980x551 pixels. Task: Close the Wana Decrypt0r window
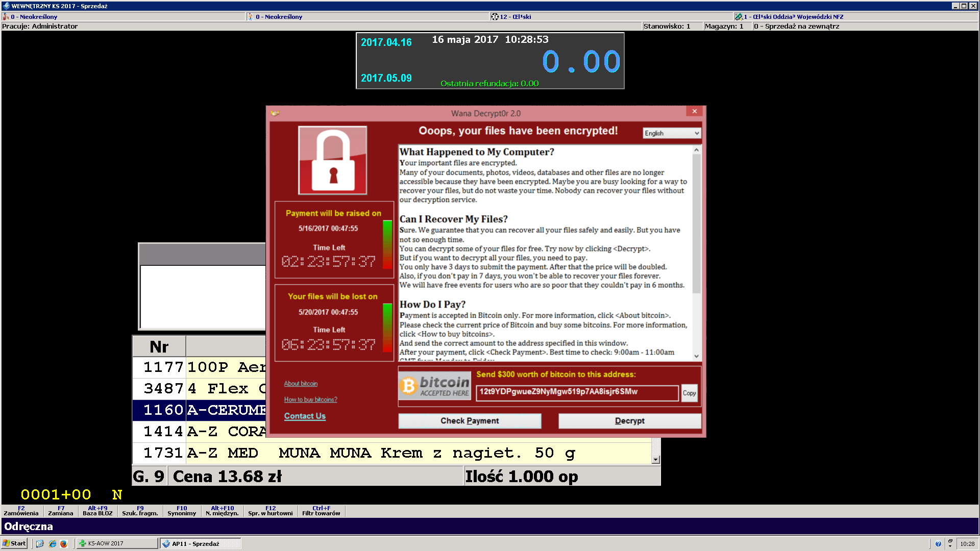click(694, 111)
